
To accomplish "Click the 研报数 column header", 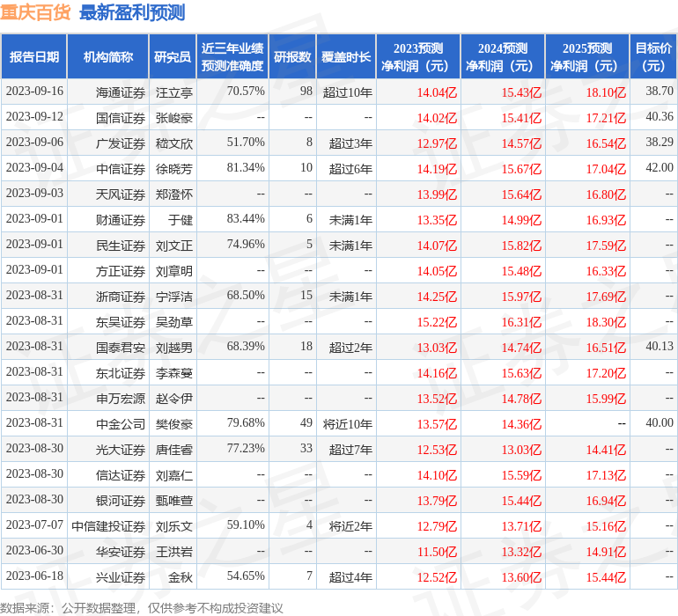I will coord(292,57).
